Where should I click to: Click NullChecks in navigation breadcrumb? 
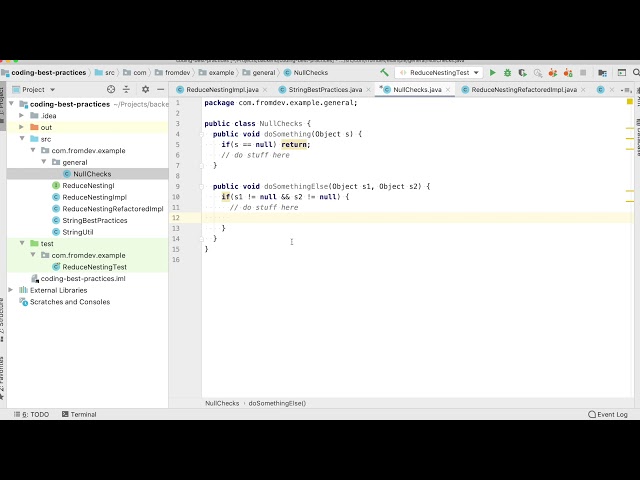(x=311, y=73)
